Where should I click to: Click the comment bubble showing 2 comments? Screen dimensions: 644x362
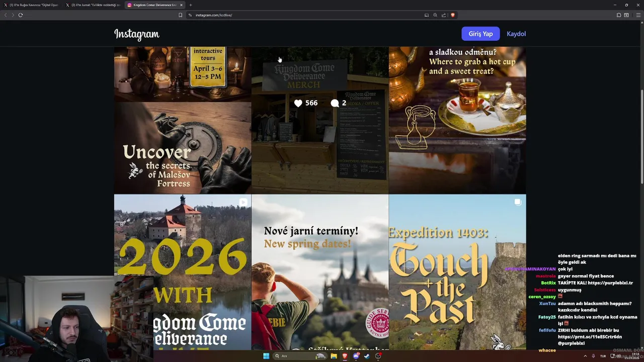pos(335,103)
